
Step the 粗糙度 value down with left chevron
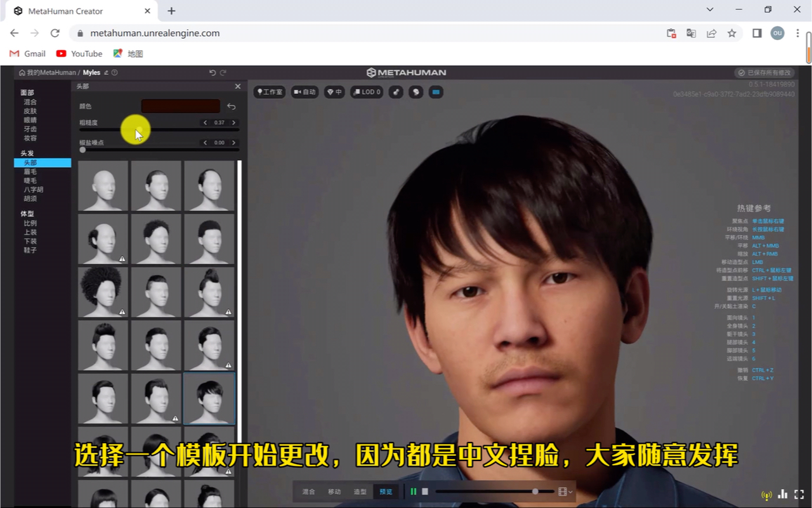coord(205,123)
